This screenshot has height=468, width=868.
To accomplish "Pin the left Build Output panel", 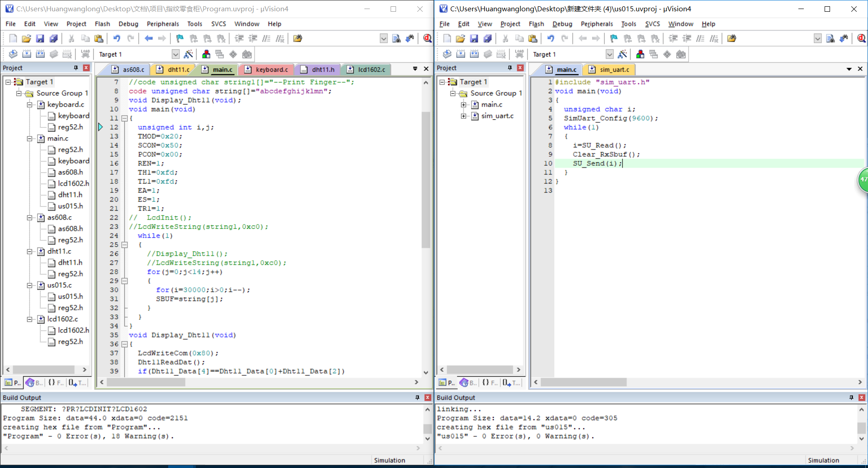I will (x=417, y=398).
